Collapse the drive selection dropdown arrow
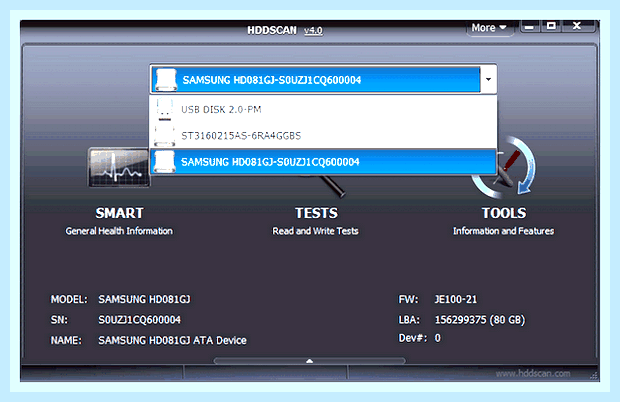 pyautogui.click(x=489, y=79)
